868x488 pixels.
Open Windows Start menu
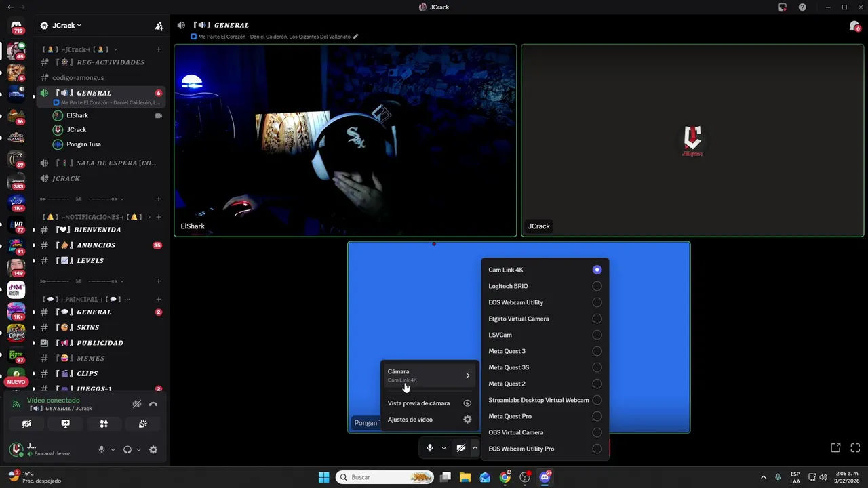tap(323, 477)
